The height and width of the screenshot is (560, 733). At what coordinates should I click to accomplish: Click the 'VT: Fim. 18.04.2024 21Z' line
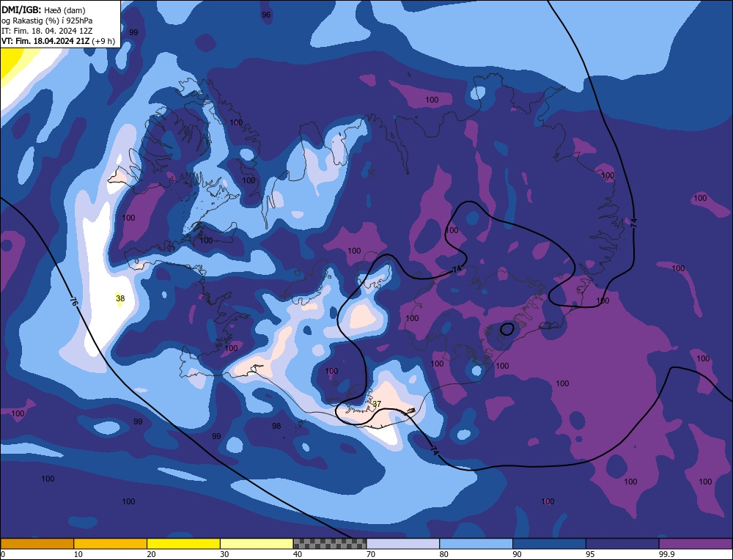[x=45, y=41]
